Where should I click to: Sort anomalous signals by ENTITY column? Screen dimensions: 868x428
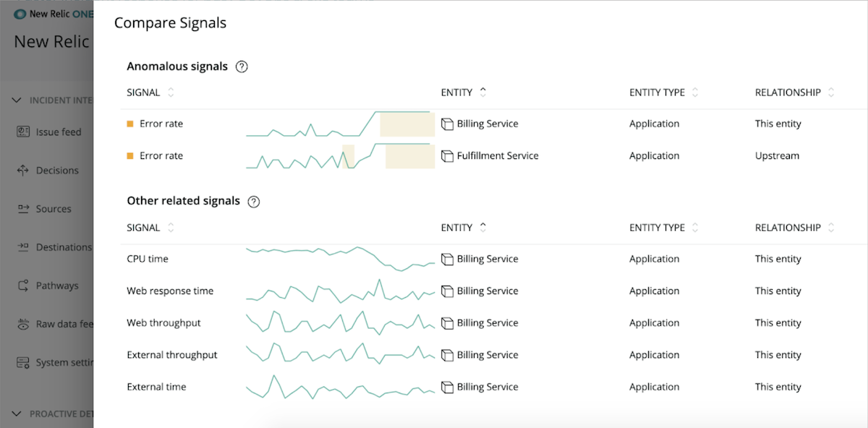pyautogui.click(x=483, y=93)
